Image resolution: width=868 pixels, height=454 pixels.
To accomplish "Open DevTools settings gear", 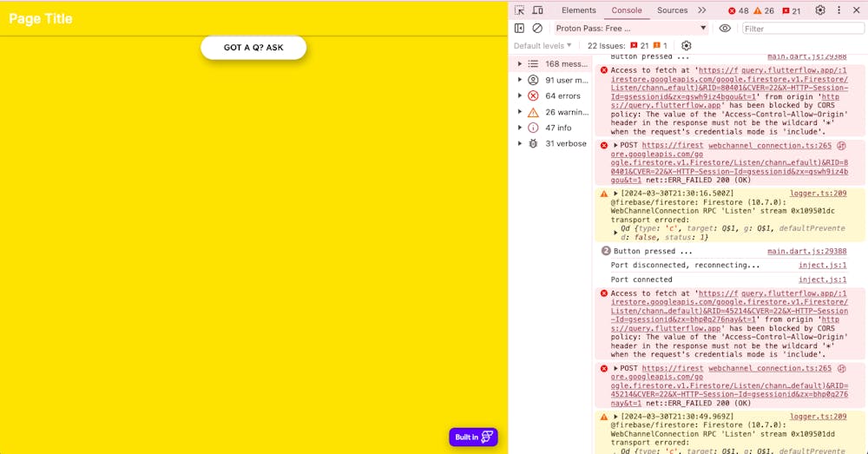I will [820, 10].
